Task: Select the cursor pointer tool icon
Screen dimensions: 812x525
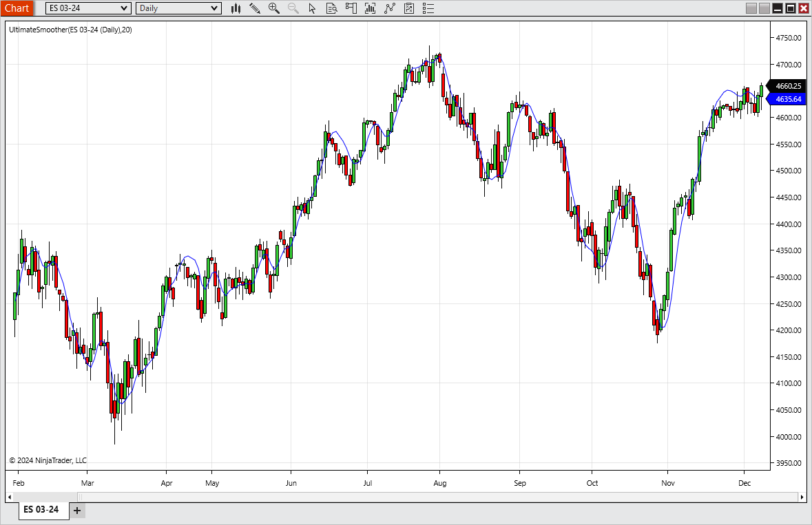Action: coord(312,8)
